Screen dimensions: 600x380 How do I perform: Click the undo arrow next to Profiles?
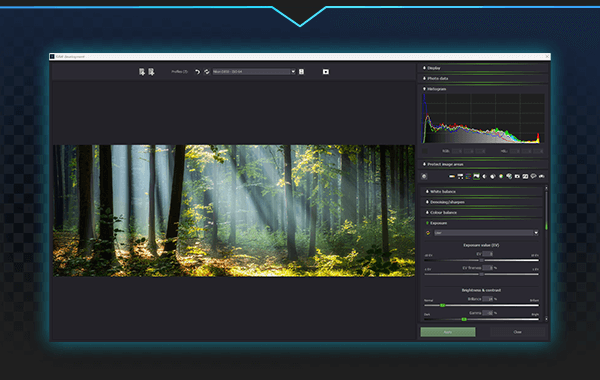click(x=197, y=72)
